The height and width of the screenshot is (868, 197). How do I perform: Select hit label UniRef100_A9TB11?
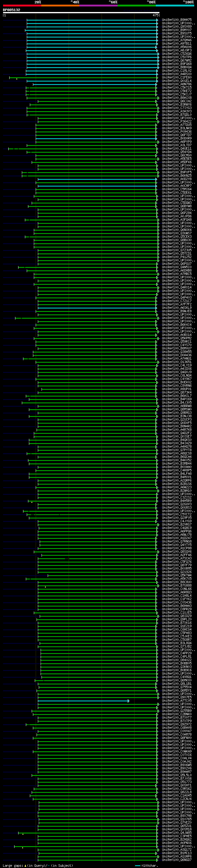(x=177, y=43)
